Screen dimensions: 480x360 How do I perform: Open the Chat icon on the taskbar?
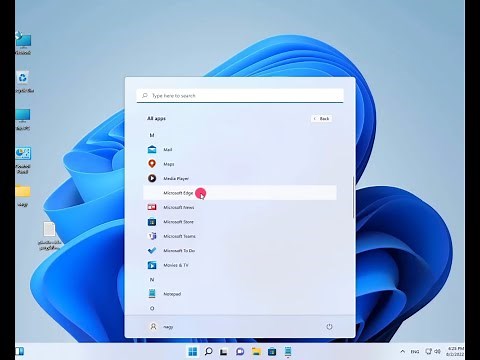pyautogui.click(x=240, y=351)
